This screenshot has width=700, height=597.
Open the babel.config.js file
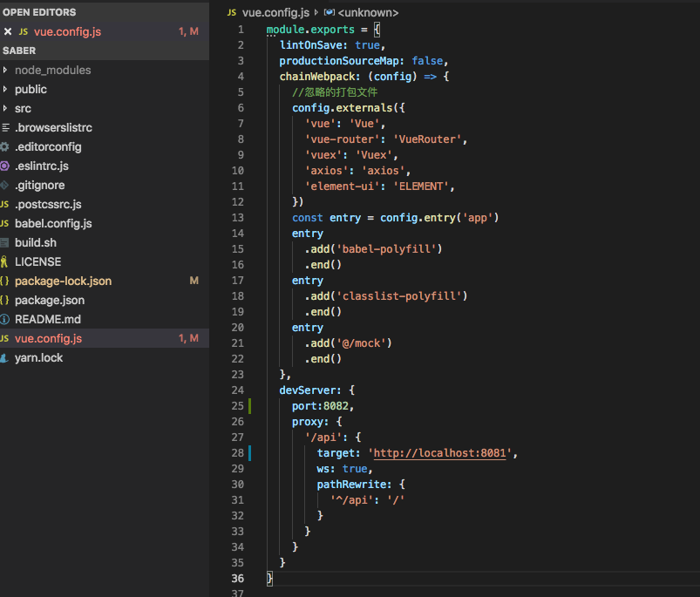tap(53, 223)
